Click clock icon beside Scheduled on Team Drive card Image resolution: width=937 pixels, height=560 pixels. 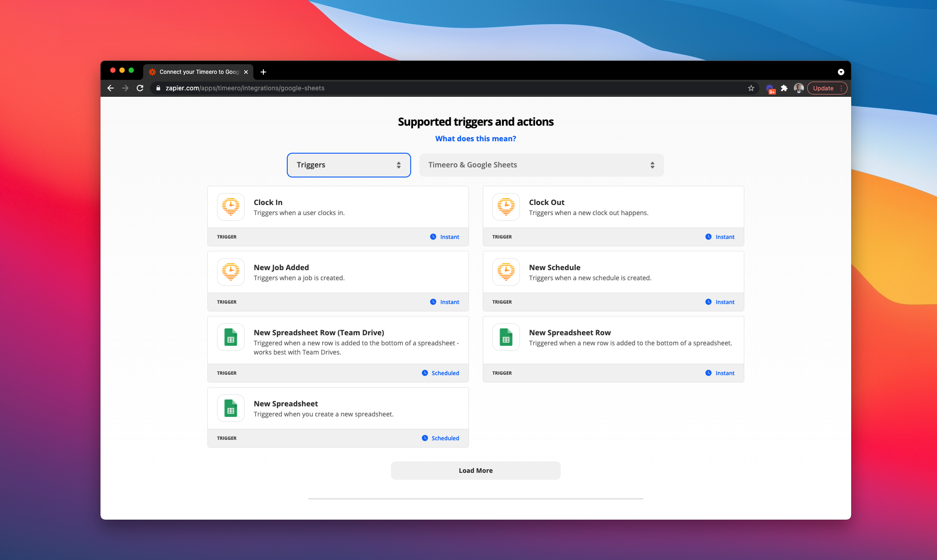425,373
